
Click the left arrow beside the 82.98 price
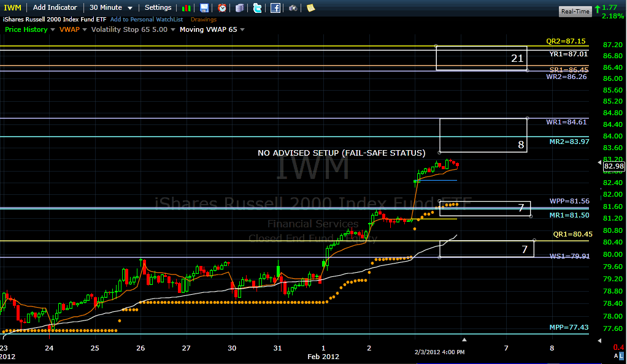[599, 162]
